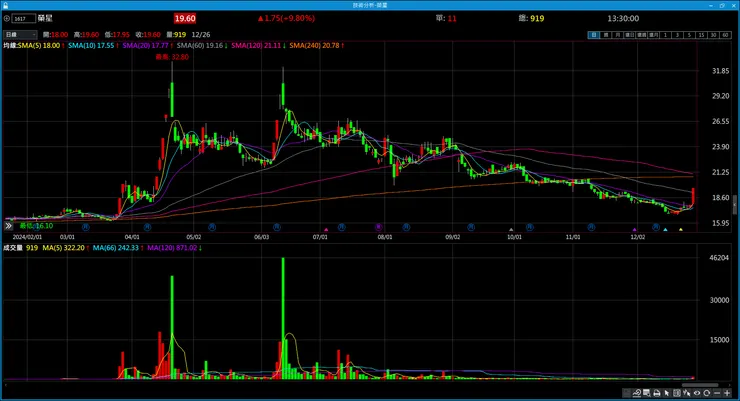Click the horizontal scrollbar thumb above bottom toolbar

coord(700,385)
